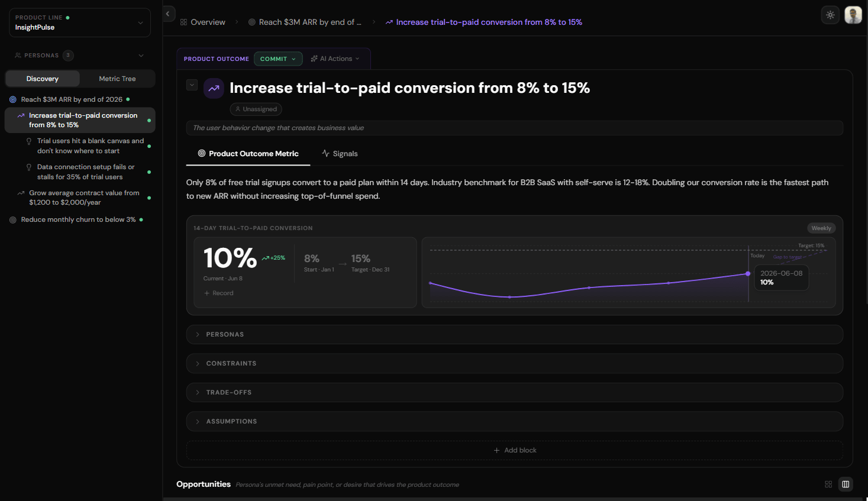Toggle light/dark theme sun icon
The height and width of the screenshot is (501, 868).
(x=830, y=15)
